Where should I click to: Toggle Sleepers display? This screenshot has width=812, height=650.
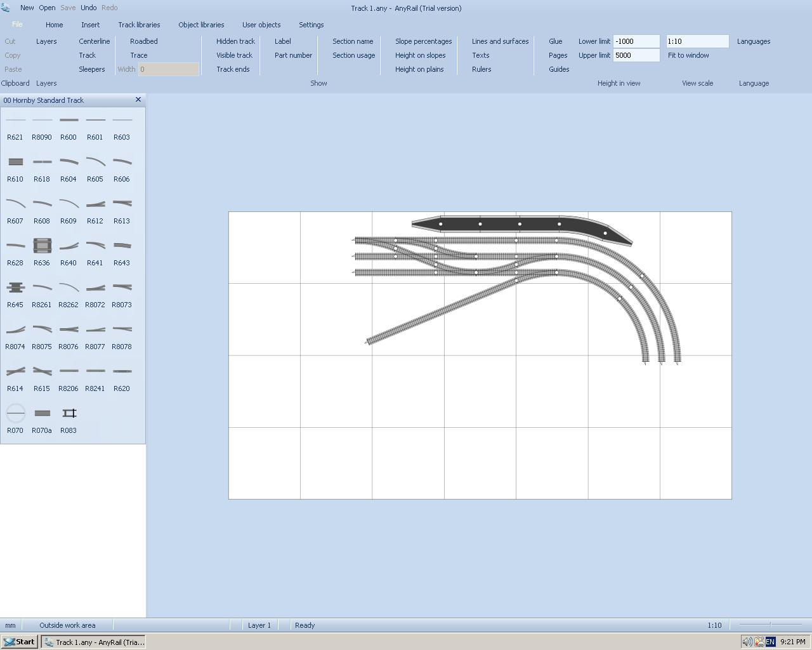coord(92,69)
